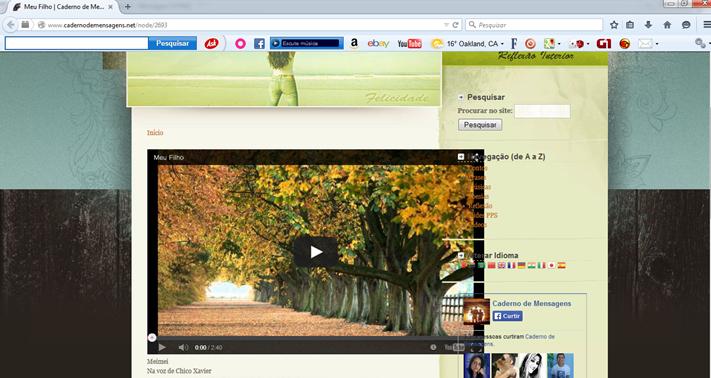The image size is (711, 378).
Task: Click the 'Na voz de Chico Xavier' text
Action: [179, 371]
